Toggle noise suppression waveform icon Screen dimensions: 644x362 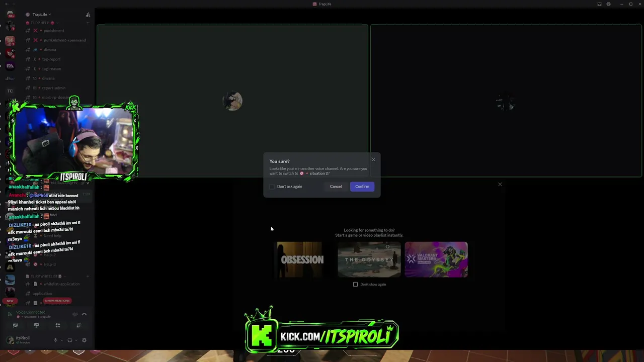coord(75,315)
